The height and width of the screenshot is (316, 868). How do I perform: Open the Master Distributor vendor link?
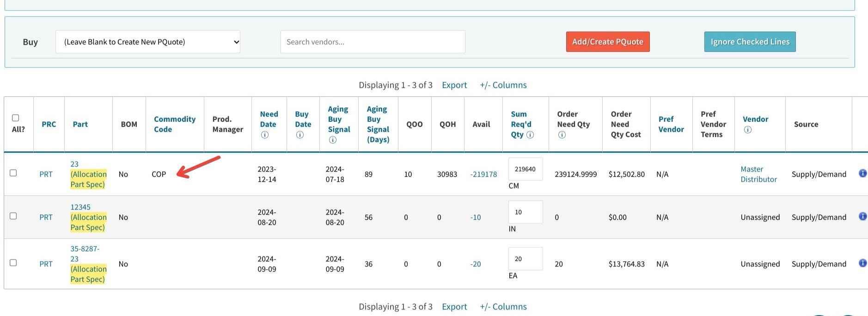(758, 174)
